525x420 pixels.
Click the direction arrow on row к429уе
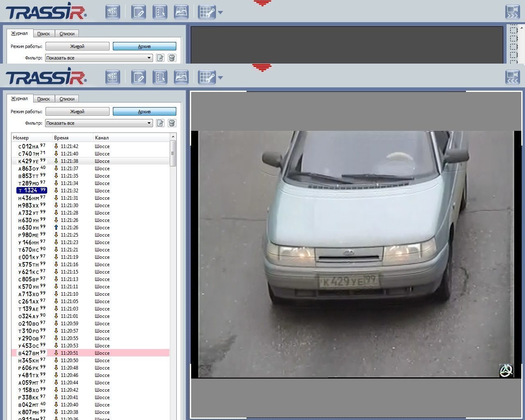click(56, 161)
